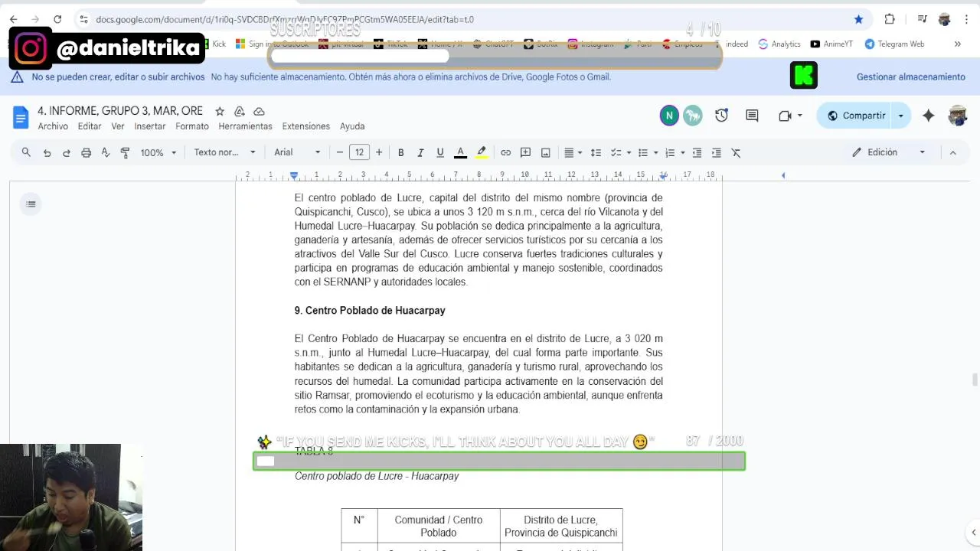
Task: Redo the last action
Action: tap(67, 152)
